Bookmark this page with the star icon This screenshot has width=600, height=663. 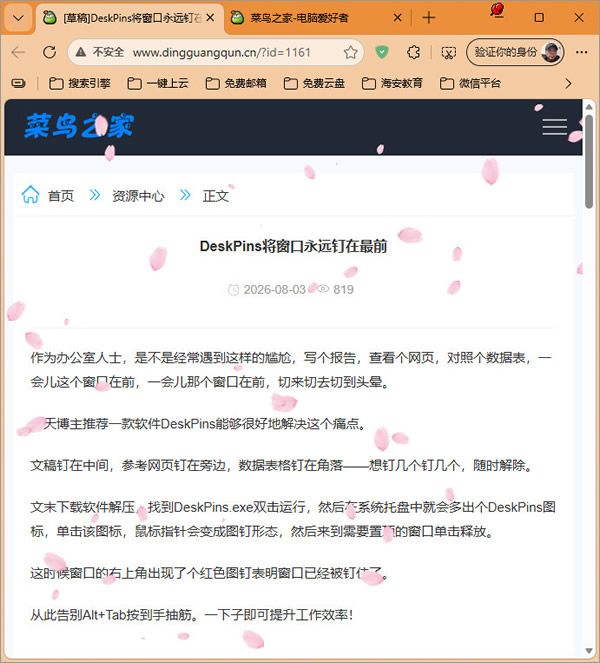tap(350, 52)
